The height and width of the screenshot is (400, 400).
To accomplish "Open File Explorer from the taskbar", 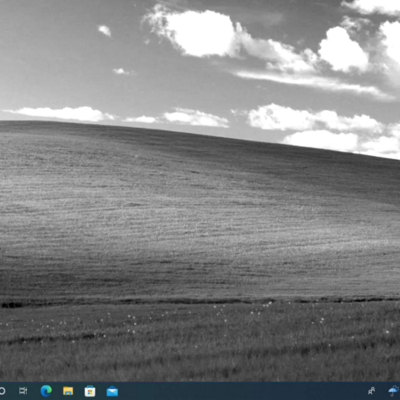I will (68, 391).
